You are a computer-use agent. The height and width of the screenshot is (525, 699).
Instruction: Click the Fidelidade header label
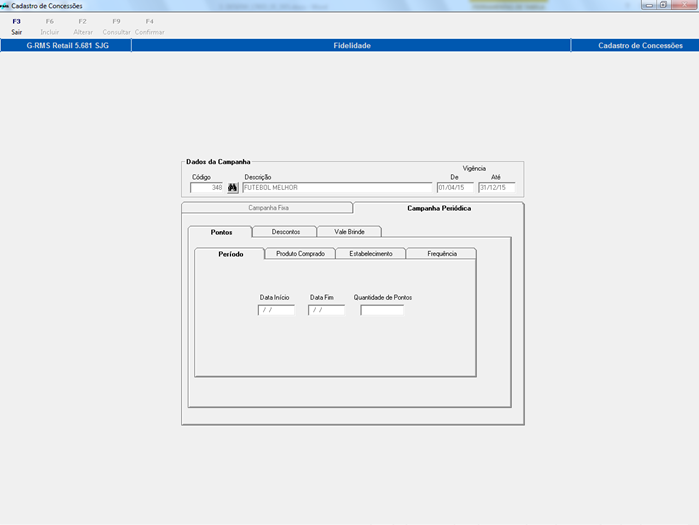(352, 45)
